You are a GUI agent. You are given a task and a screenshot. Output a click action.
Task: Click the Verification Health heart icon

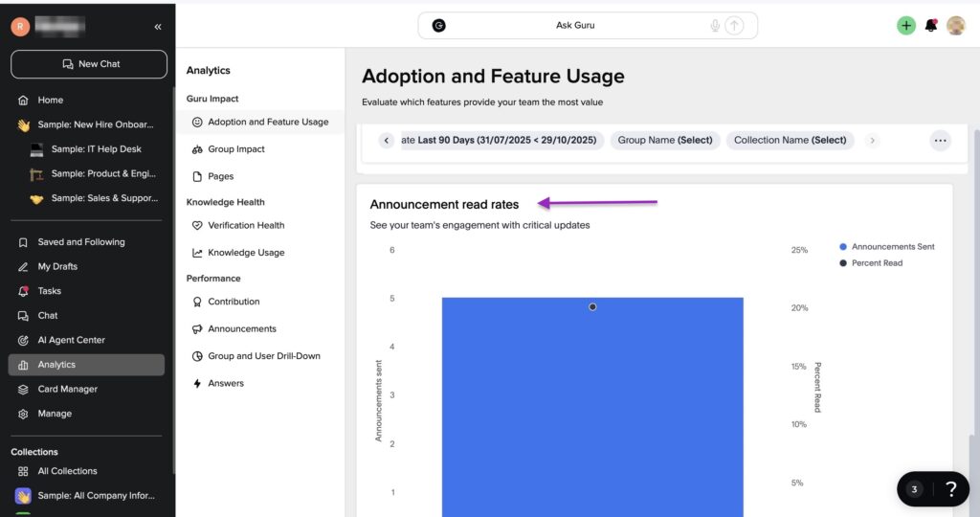point(197,225)
